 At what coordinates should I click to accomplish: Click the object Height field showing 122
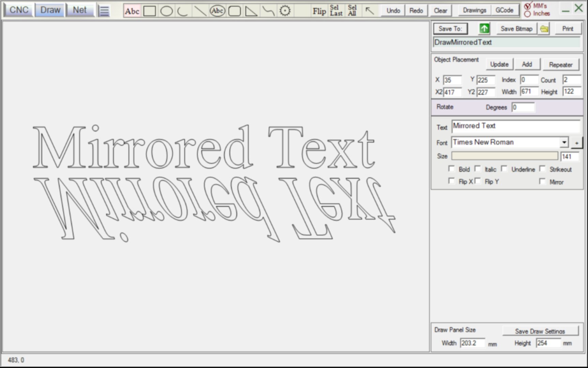point(572,91)
